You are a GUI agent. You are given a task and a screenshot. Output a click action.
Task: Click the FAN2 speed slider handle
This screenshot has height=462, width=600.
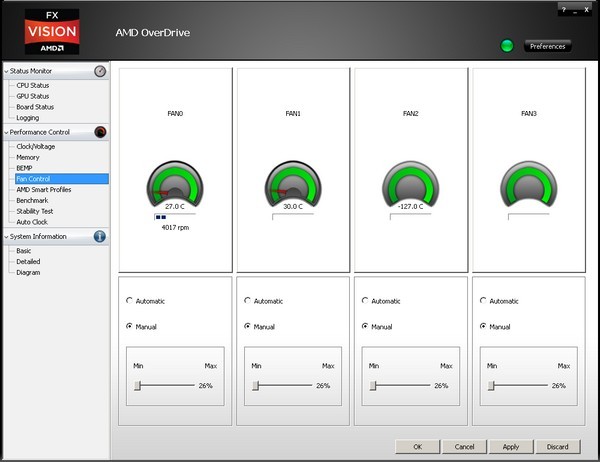click(374, 385)
